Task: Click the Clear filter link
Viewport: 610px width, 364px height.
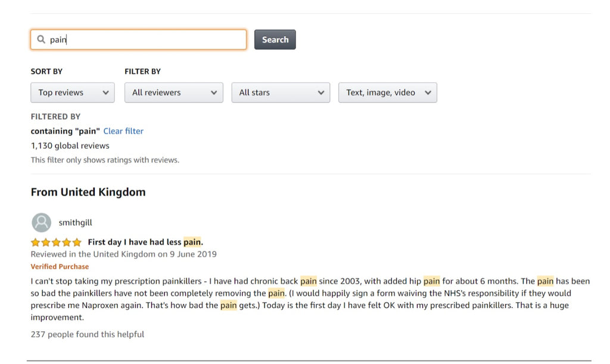Action: 123,131
